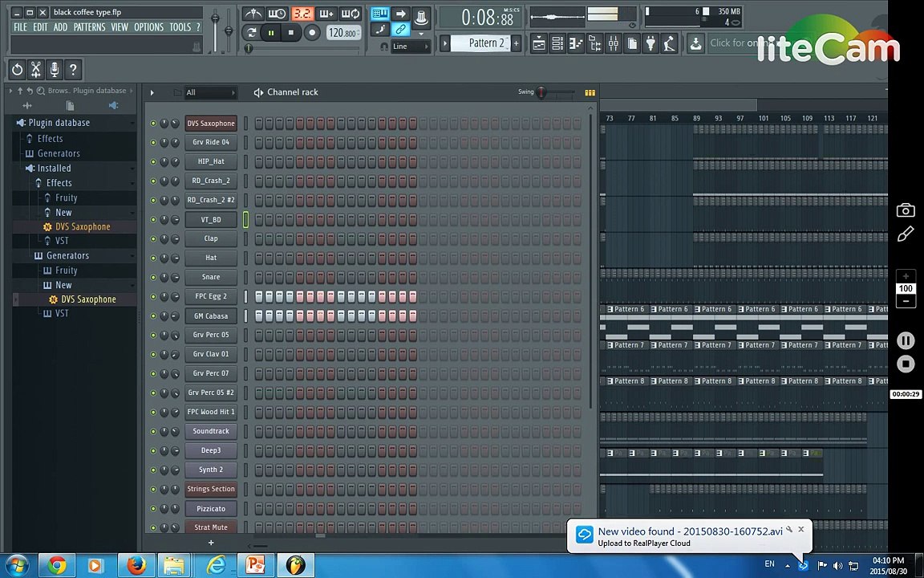This screenshot has width=924, height=578.
Task: Open the PATTERNS menu
Action: coord(89,27)
